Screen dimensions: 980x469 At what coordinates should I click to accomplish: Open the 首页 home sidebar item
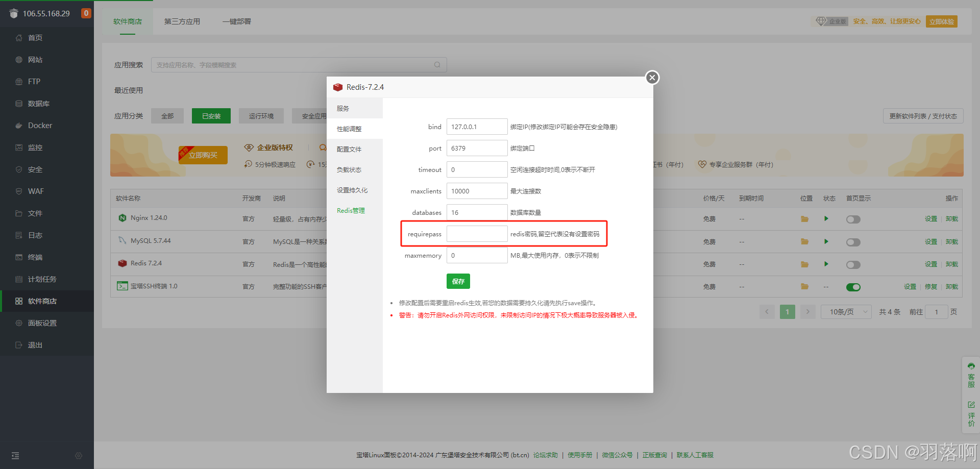46,38
